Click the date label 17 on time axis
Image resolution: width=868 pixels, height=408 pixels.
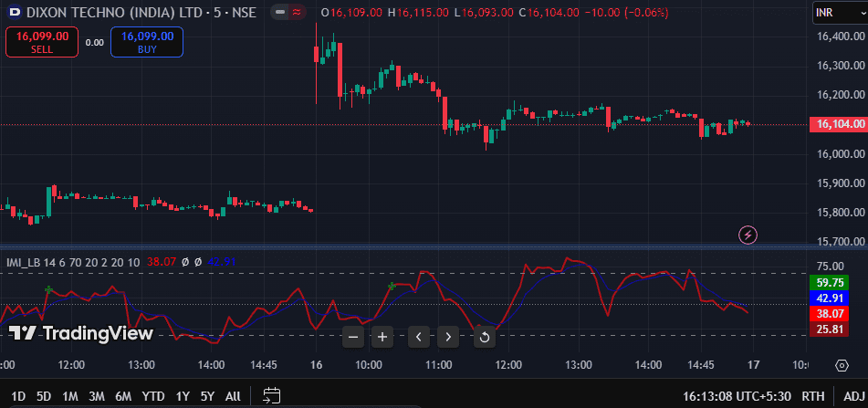753,365
